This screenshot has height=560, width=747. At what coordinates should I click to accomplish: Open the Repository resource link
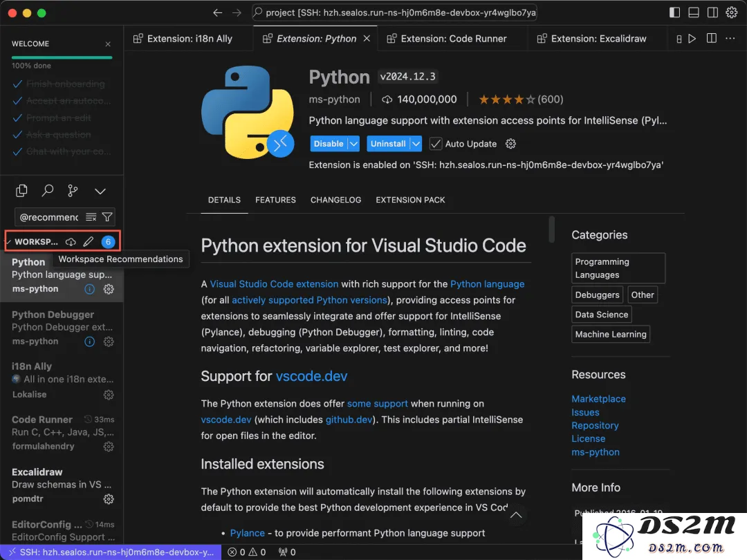(595, 426)
